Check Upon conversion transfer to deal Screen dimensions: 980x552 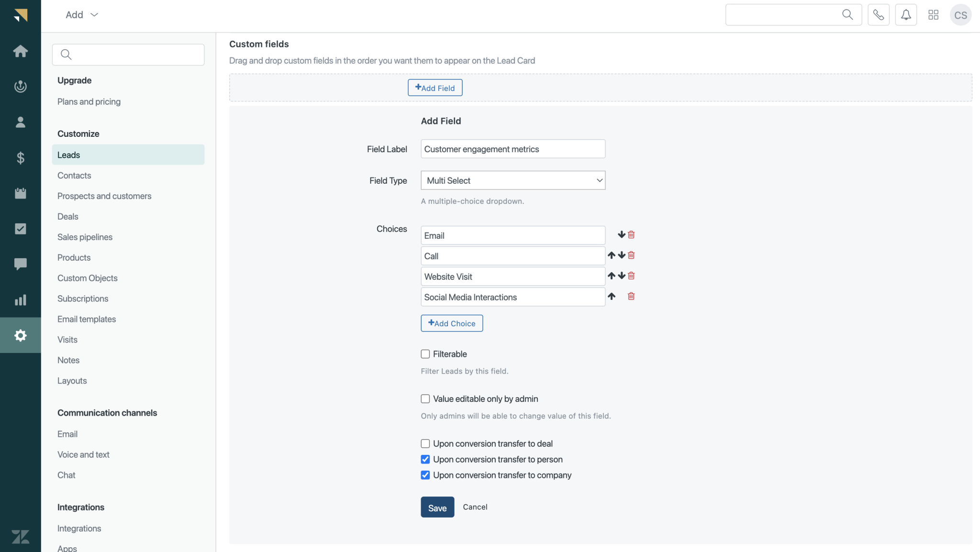pyautogui.click(x=425, y=443)
